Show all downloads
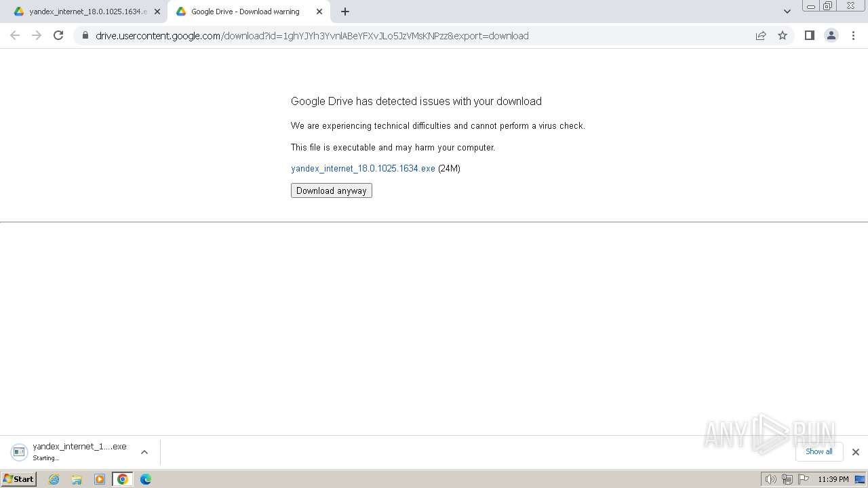 click(819, 451)
